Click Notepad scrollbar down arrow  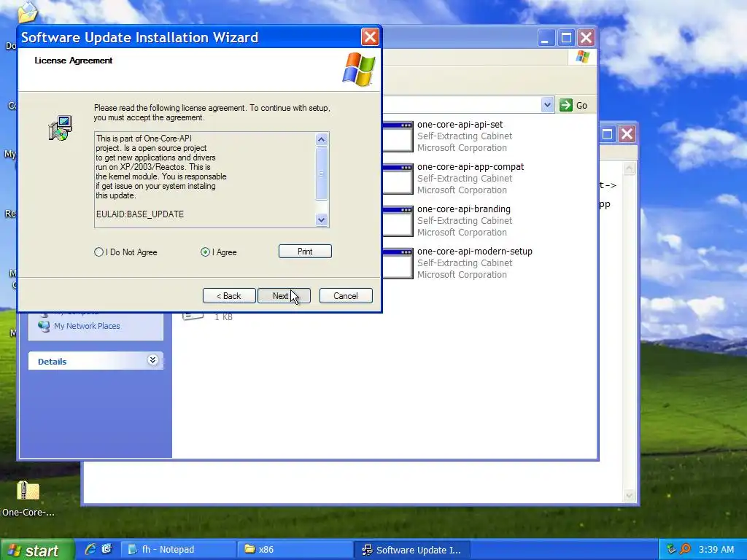(x=630, y=496)
